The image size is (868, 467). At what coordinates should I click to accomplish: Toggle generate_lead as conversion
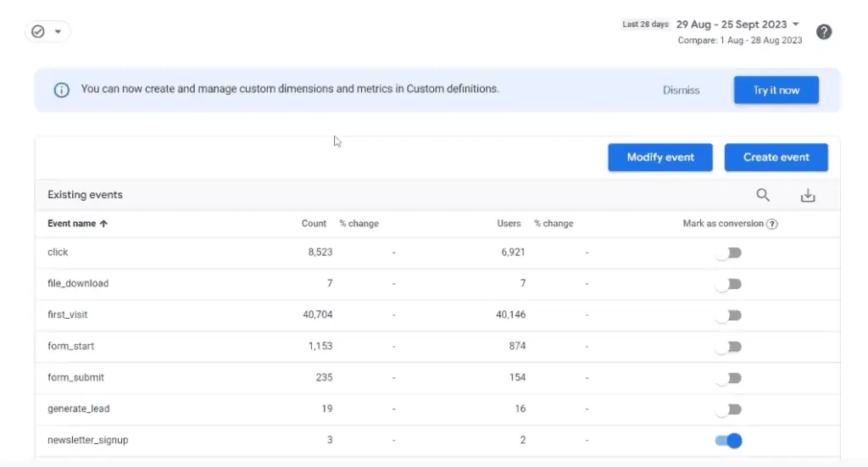coord(729,409)
